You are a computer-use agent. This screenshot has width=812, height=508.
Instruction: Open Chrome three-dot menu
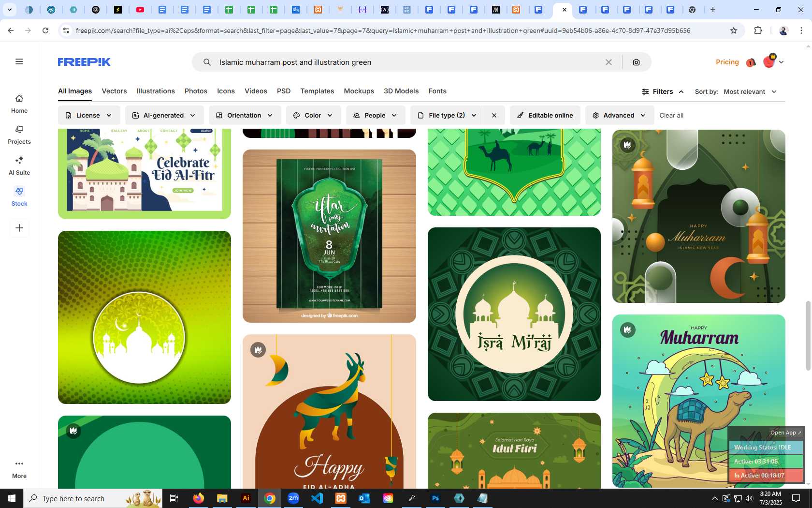coord(801,30)
